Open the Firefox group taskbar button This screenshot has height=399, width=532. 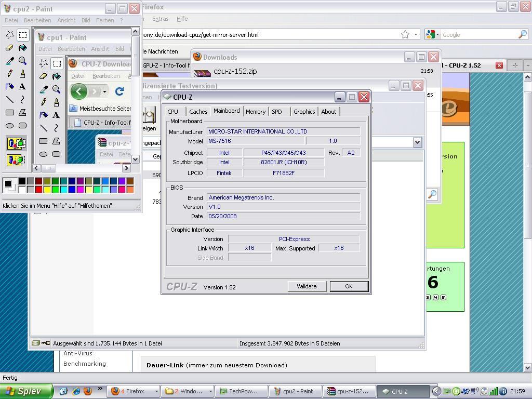(x=134, y=391)
